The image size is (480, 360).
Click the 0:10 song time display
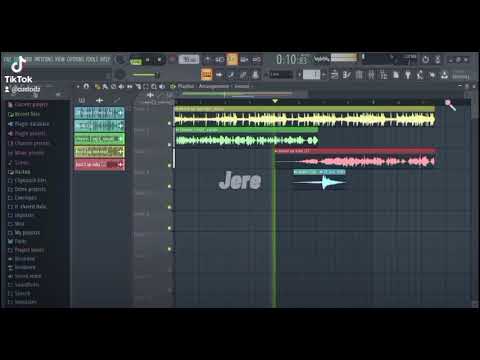click(x=291, y=60)
